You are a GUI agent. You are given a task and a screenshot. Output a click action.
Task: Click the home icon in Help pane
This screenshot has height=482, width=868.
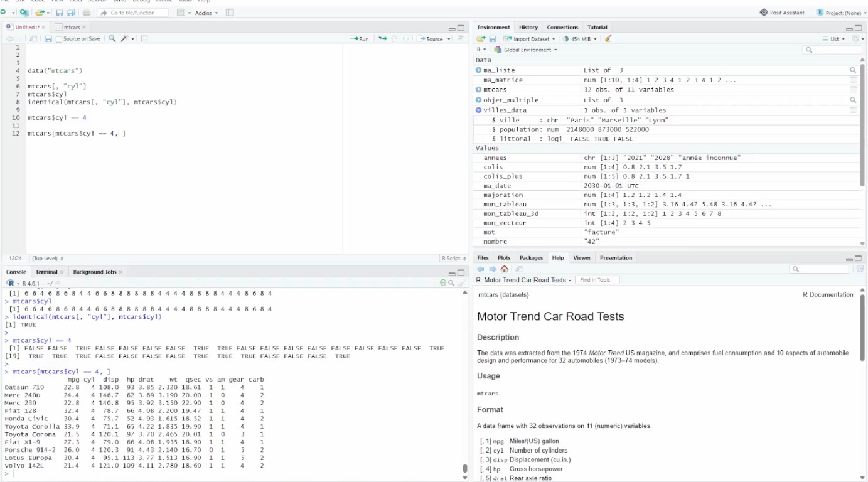[x=505, y=269]
